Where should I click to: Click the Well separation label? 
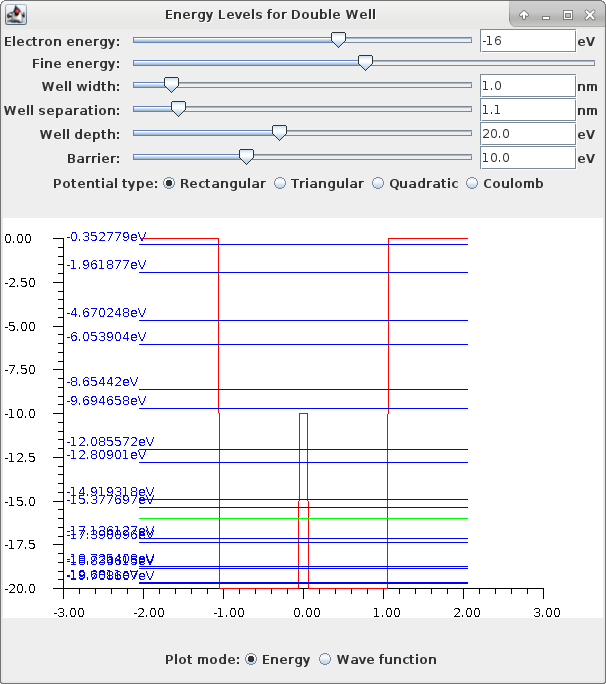(x=62, y=110)
